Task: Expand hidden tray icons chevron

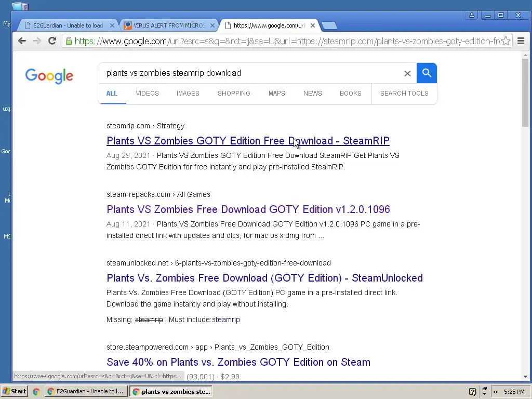Action: coord(496,392)
